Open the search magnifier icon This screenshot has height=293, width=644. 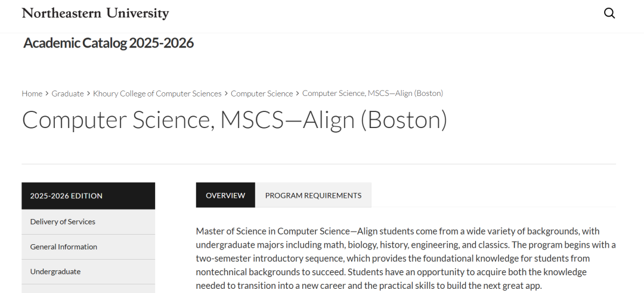click(609, 13)
